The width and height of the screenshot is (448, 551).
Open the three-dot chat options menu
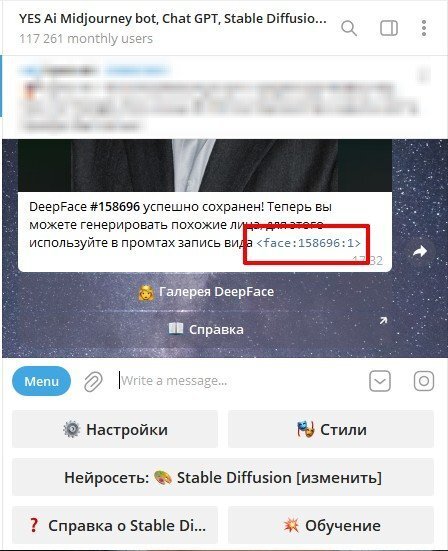click(424, 28)
